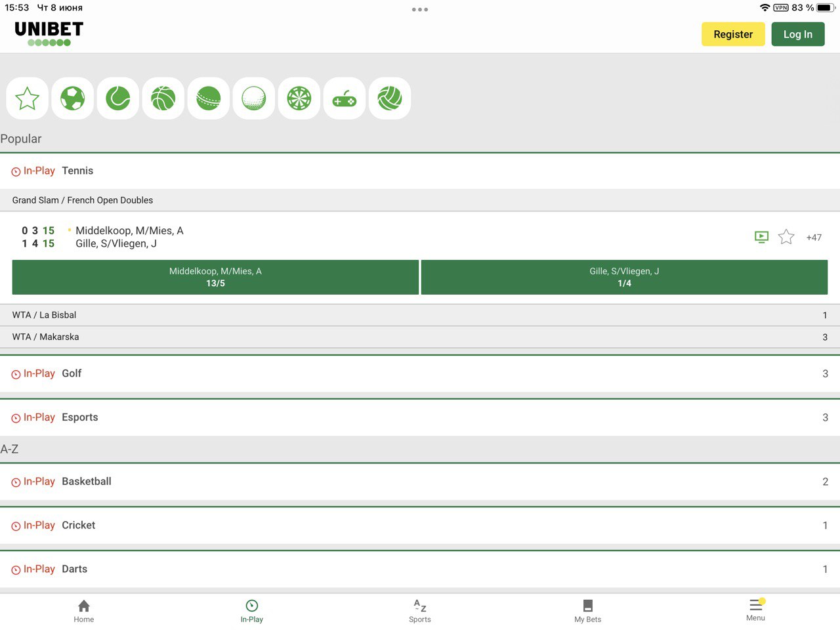This screenshot has height=630, width=840.
Task: Bet on Gille, S/Vliegen, J at 1/4
Action: click(624, 277)
